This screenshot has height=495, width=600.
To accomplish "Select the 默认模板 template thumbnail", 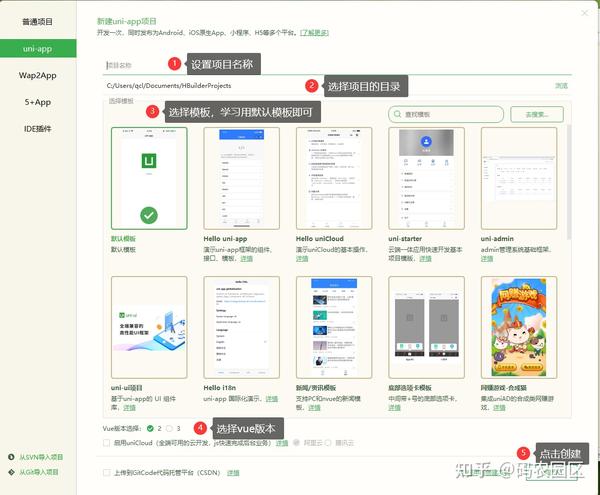I will point(149,178).
